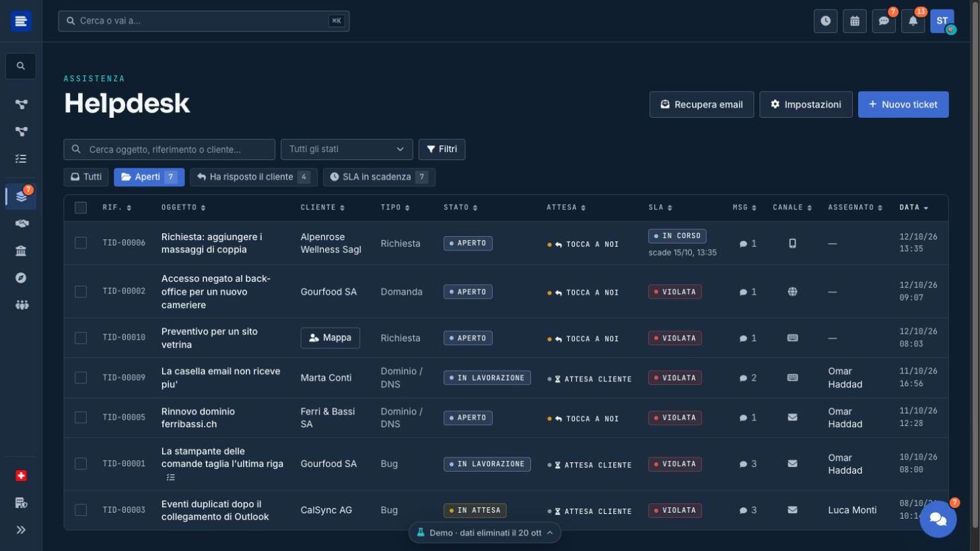Open the bank building icon in sidebar
This screenshot has width=980, height=551.
(x=21, y=251)
